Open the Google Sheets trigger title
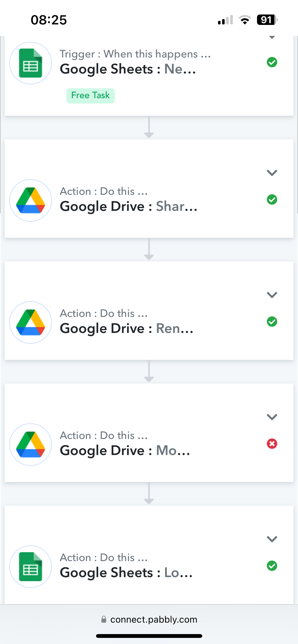 coord(128,69)
